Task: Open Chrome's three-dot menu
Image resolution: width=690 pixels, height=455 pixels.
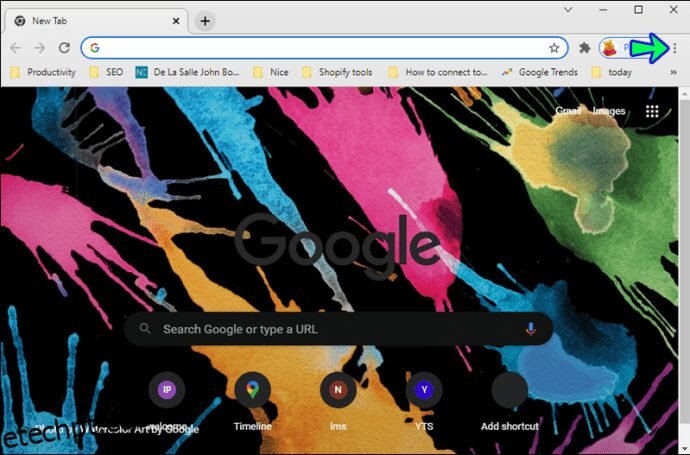Action: [x=675, y=48]
